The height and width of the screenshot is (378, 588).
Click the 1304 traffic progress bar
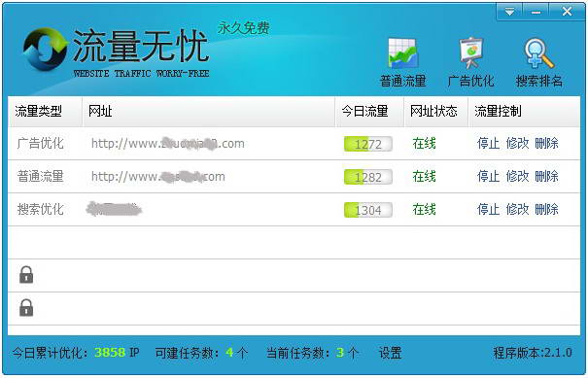tap(368, 210)
